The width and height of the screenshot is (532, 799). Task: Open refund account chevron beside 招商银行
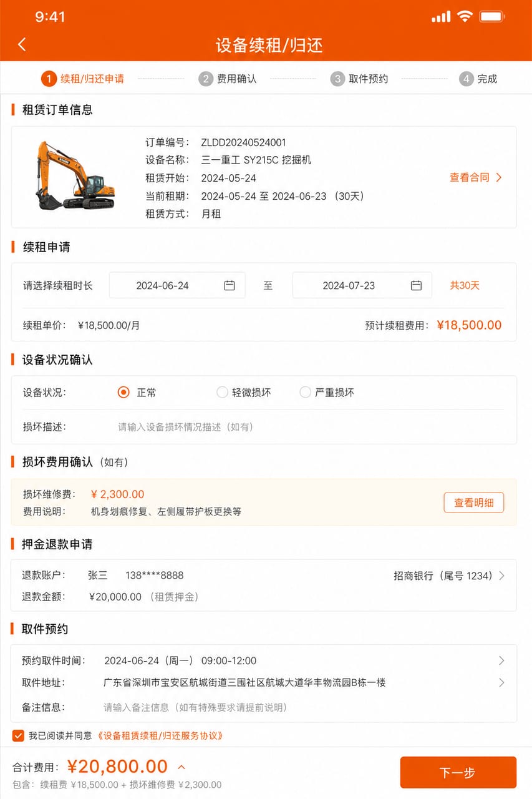tap(502, 576)
